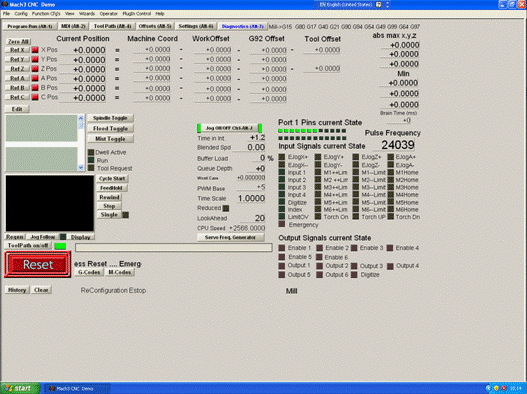Click the Enable 4 output LED
Image resolution: width=527 pixels, height=394 pixels.
click(x=390, y=248)
